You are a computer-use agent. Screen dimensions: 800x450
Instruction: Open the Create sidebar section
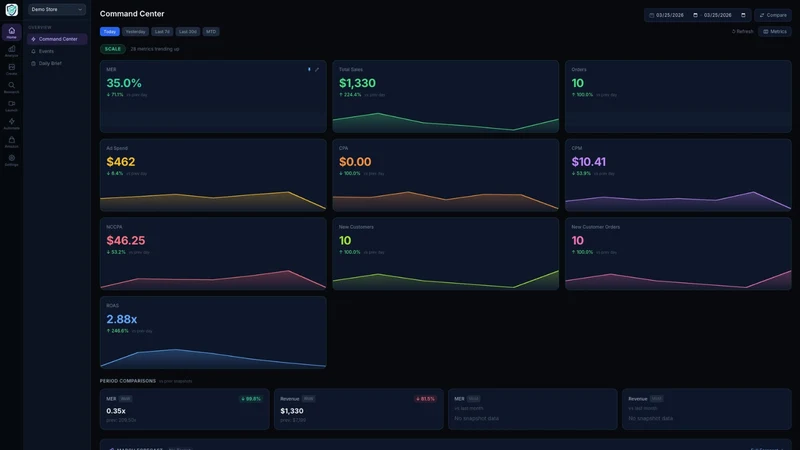11,69
